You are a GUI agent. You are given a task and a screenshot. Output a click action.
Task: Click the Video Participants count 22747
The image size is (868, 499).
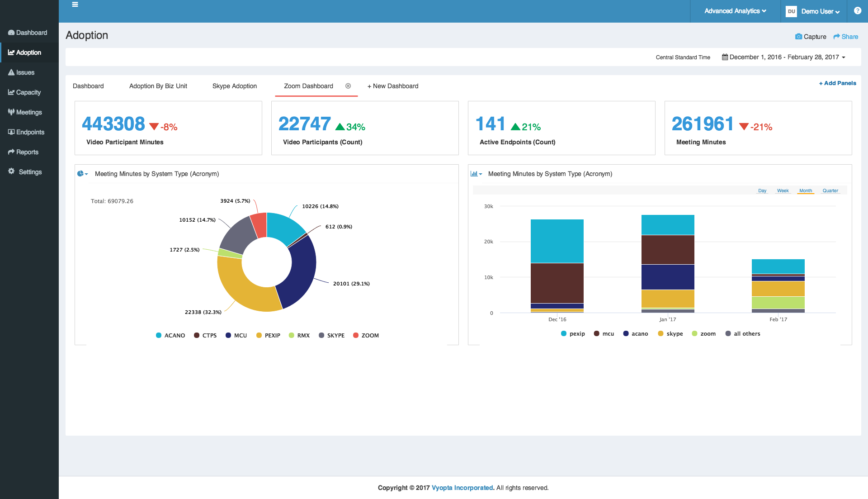305,124
